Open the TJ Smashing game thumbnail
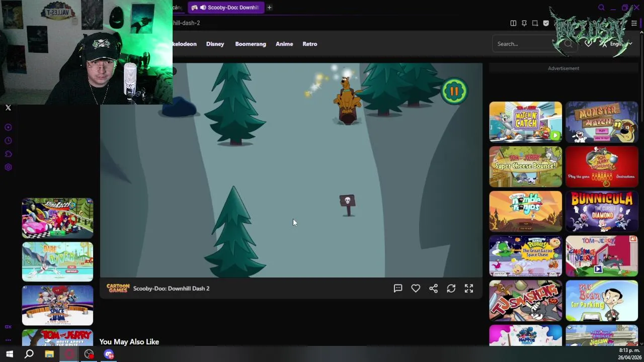This screenshot has width=644, height=362. pos(525,300)
